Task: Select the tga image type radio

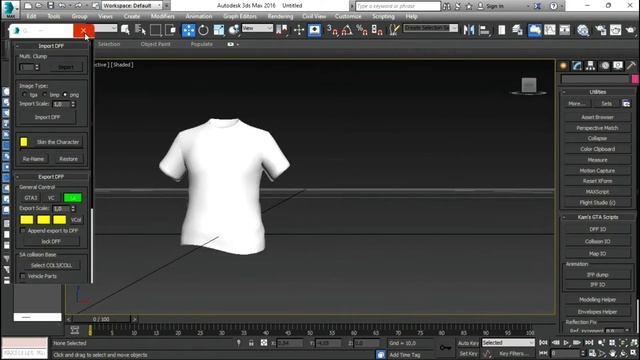Action: click(24, 94)
